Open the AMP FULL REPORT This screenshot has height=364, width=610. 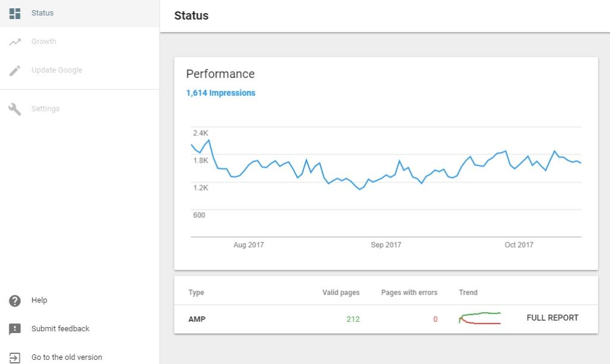coord(552,318)
